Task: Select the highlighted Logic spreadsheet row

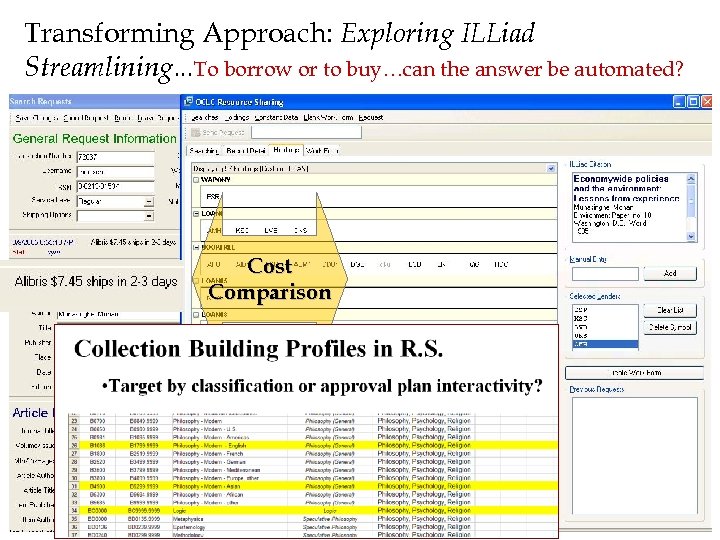Action: click(x=313, y=510)
